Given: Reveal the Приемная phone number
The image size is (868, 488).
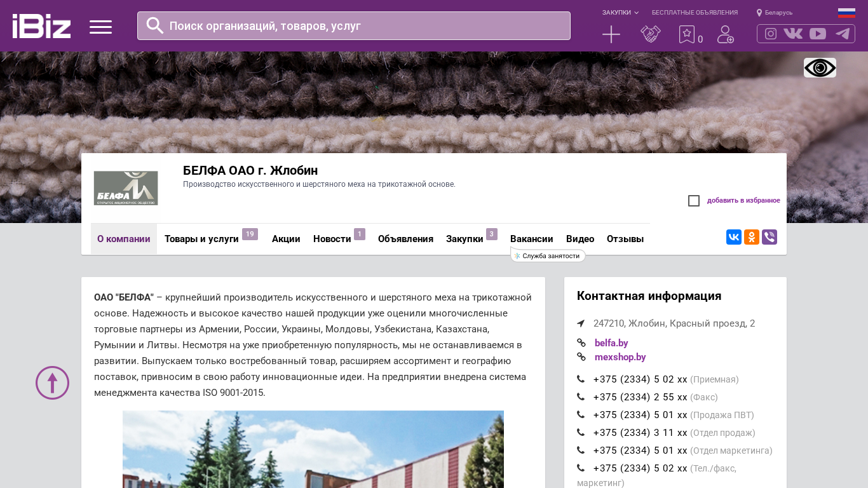Looking at the screenshot, I should point(641,379).
